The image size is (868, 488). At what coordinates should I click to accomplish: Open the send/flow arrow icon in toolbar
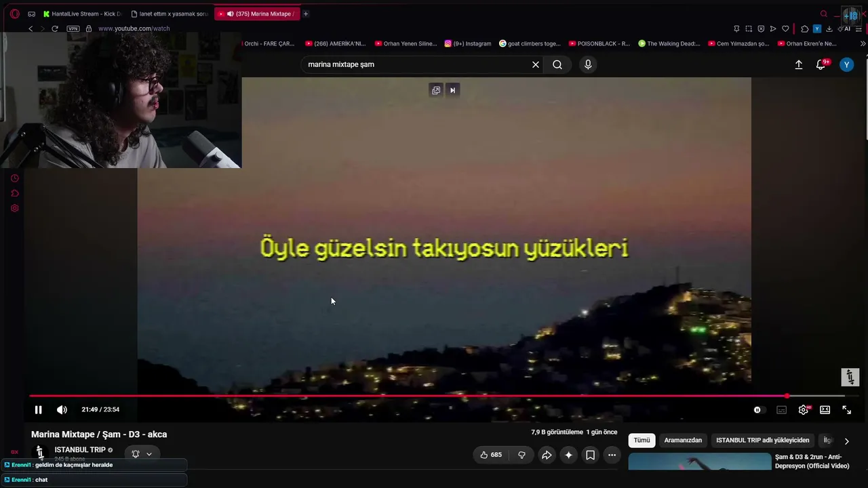tap(773, 28)
